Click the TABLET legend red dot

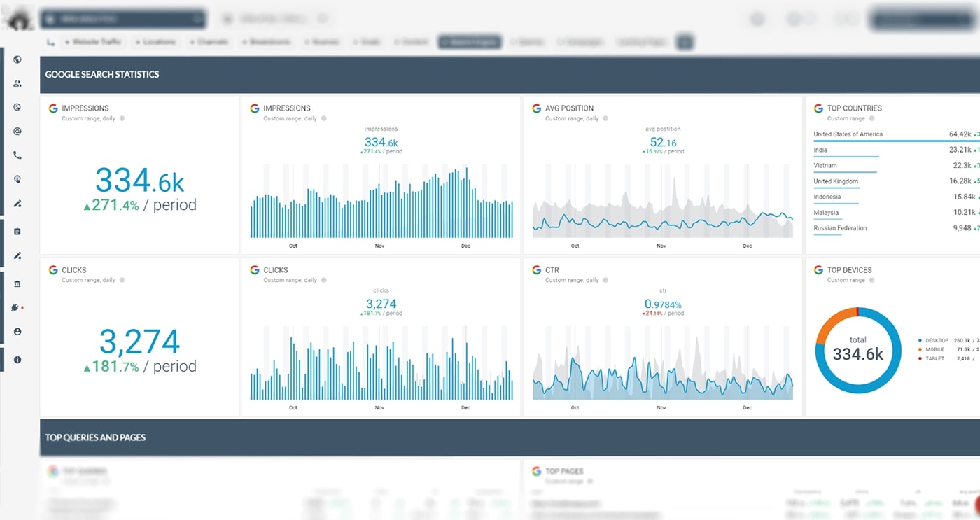(920, 358)
